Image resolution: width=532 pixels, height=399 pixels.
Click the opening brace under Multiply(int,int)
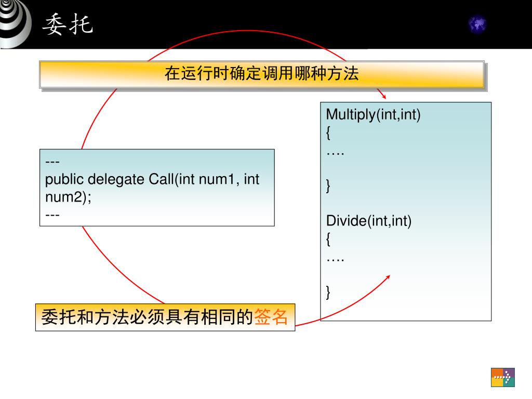coord(328,132)
